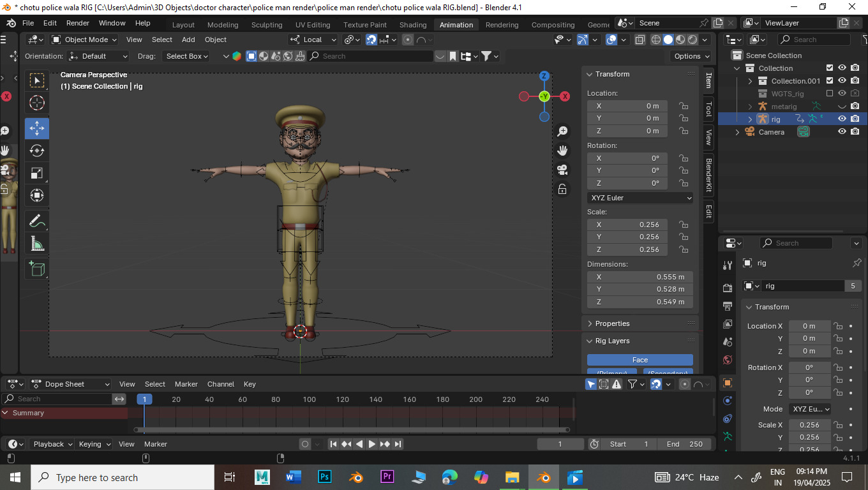The height and width of the screenshot is (490, 868).
Task: Open the World properties tab
Action: (x=728, y=360)
